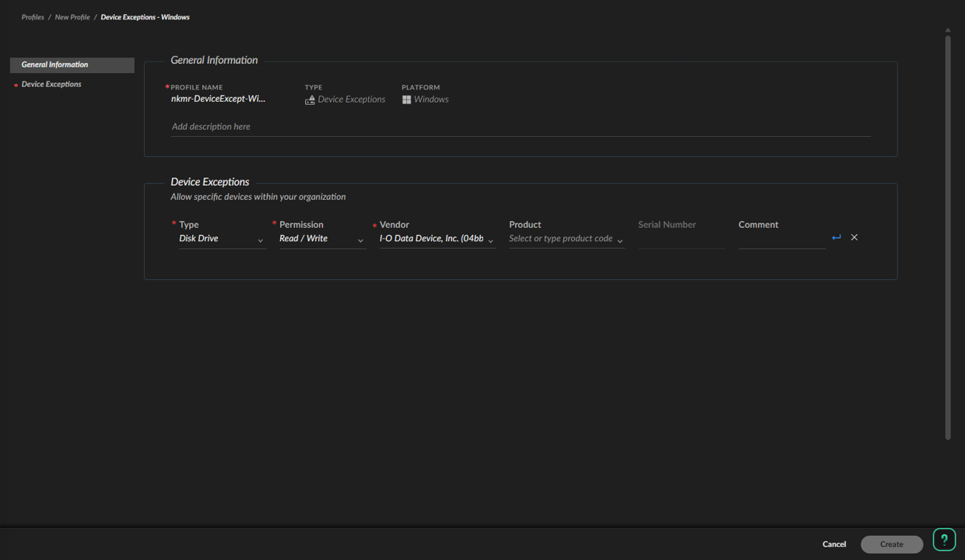Click the blue enter arrow to add exception row
This screenshot has width=965, height=560.
tap(837, 238)
